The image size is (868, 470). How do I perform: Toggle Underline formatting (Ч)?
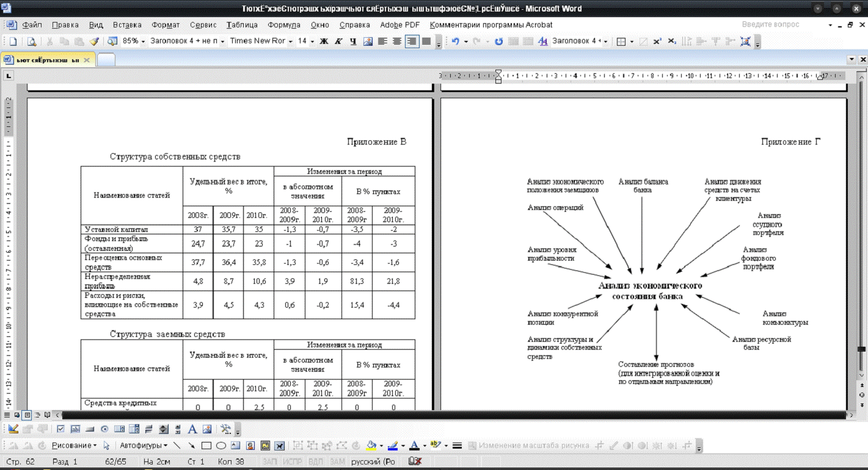[x=352, y=42]
